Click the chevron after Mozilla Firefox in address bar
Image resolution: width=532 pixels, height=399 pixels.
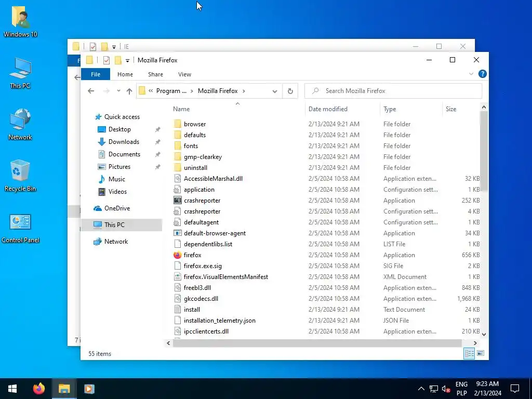coord(244,91)
